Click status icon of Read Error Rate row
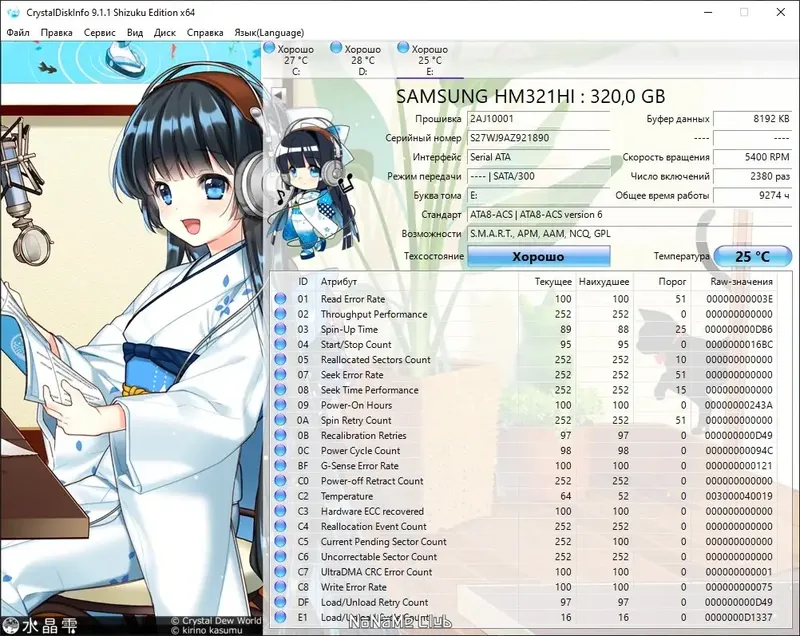The width and height of the screenshot is (800, 636). (280, 299)
